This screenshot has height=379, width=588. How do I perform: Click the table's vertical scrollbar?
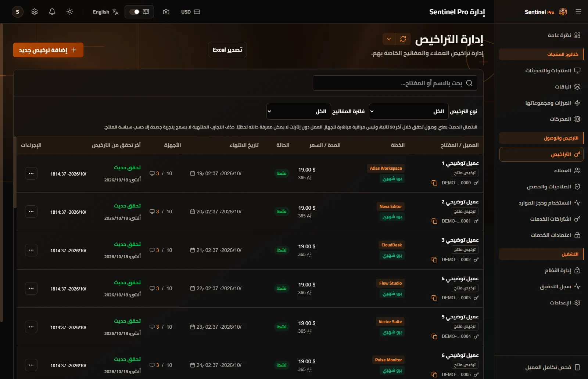tap(15, 173)
